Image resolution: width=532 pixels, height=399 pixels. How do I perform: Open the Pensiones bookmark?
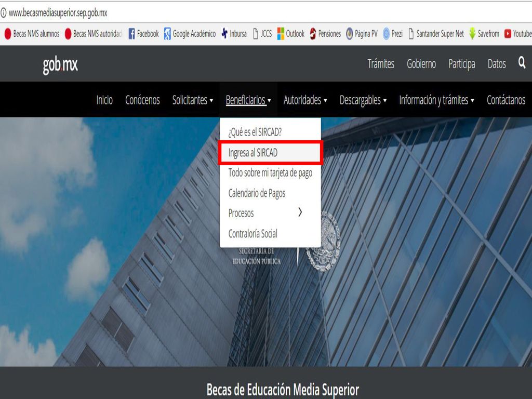(325, 34)
